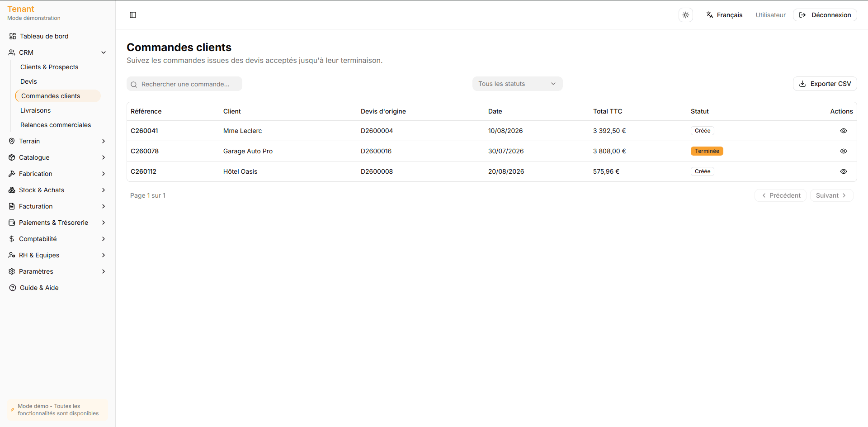Click the RH & Equipes user icon
Image resolution: width=868 pixels, height=427 pixels.
(x=12, y=255)
